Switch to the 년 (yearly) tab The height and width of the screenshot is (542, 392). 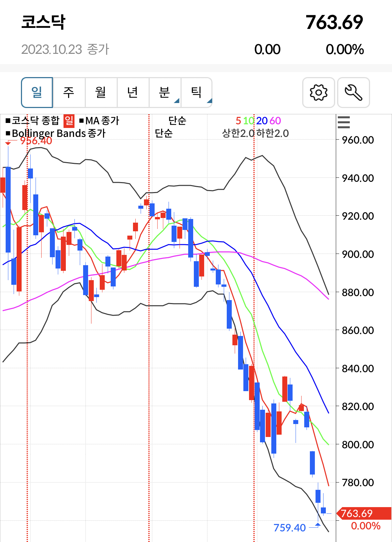pos(133,92)
